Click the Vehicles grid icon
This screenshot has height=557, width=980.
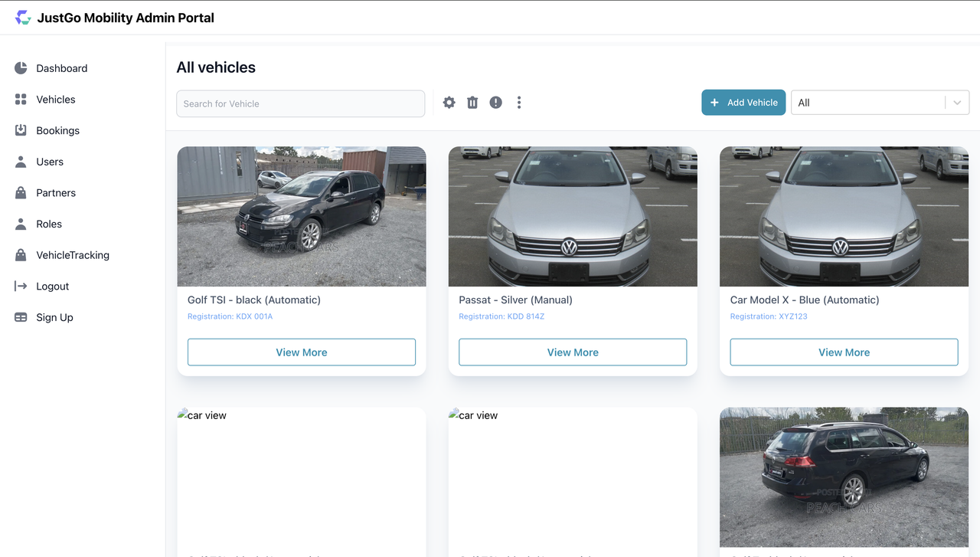[x=20, y=99]
